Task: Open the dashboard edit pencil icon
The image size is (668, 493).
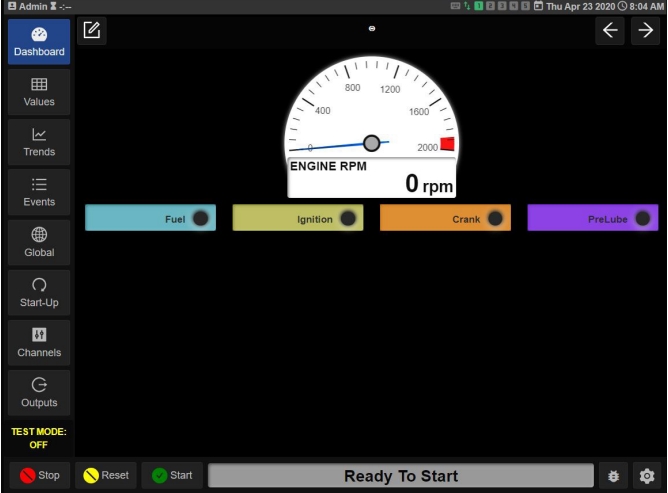Action: pyautogui.click(x=92, y=30)
